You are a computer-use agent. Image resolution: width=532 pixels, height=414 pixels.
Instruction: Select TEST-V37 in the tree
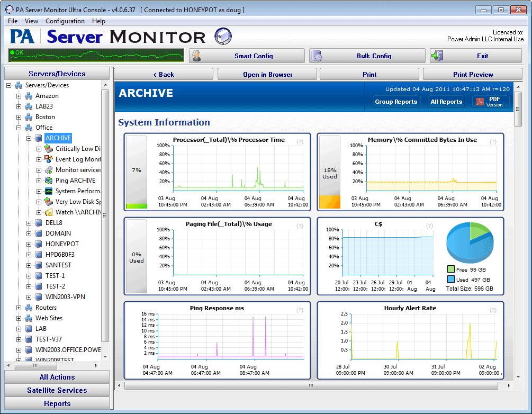point(49,339)
